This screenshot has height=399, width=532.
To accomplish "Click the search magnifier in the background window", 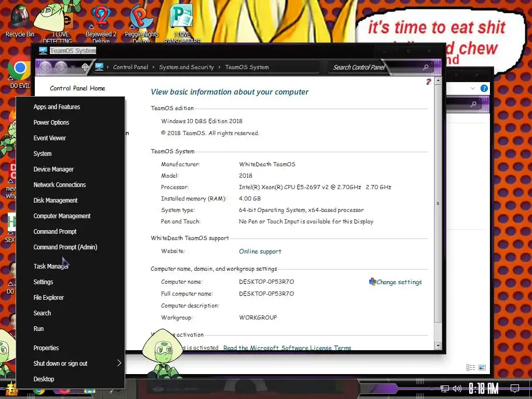I will click(x=473, y=104).
